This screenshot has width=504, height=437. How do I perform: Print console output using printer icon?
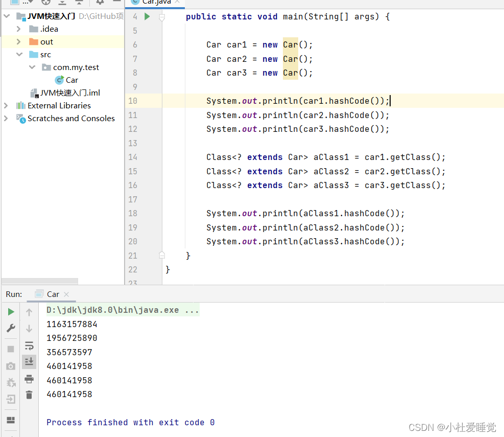29,379
